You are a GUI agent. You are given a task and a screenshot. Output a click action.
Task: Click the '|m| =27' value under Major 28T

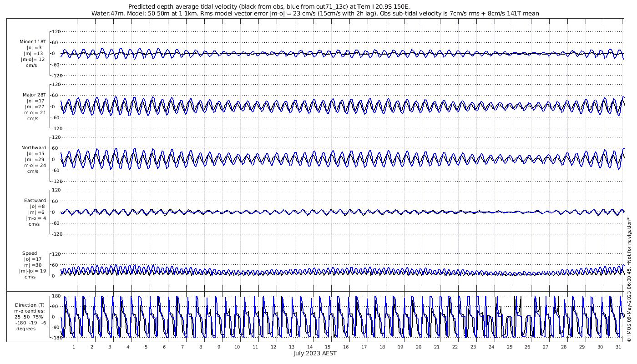tap(34, 106)
